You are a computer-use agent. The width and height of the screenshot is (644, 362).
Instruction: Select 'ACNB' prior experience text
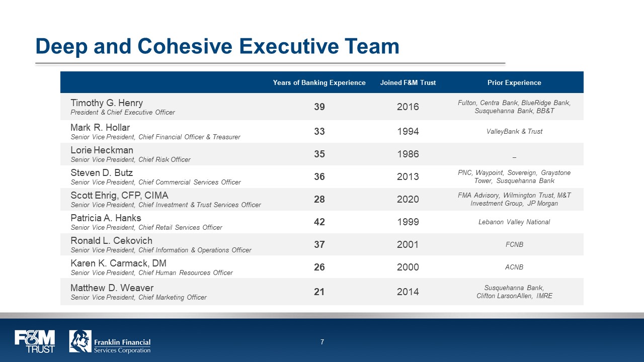pos(514,267)
